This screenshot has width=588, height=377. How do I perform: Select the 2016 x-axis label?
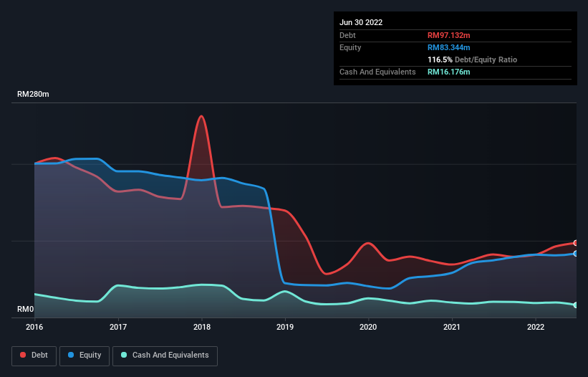(x=34, y=327)
